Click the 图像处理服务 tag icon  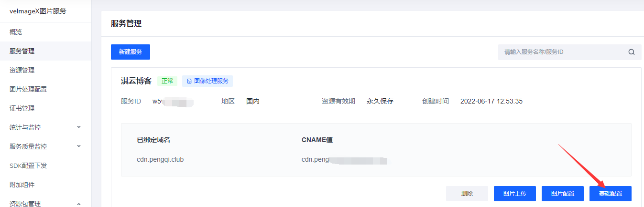click(189, 81)
